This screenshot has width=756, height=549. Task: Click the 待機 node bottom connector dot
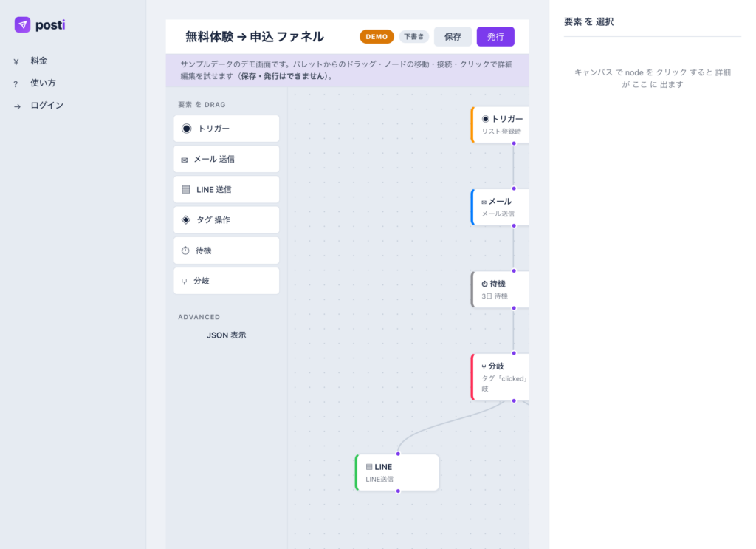(x=514, y=308)
